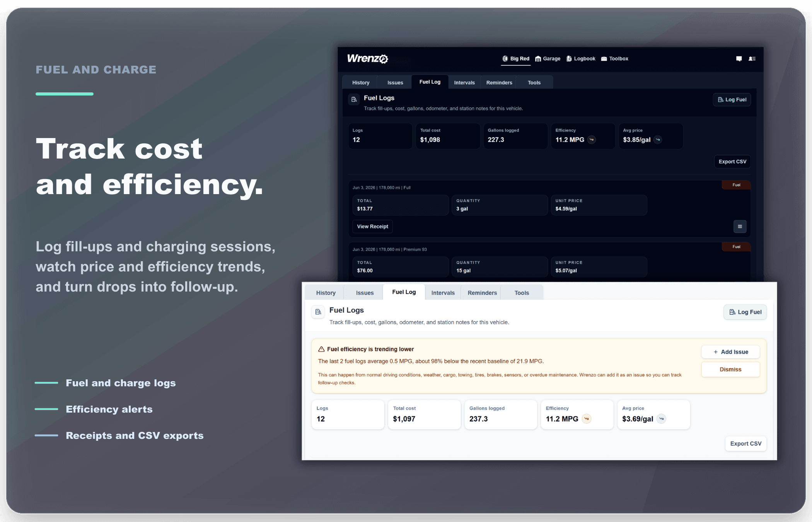Click the trend icon next to 11.2 MPG light
Image resolution: width=812 pixels, height=522 pixels.
coord(587,419)
